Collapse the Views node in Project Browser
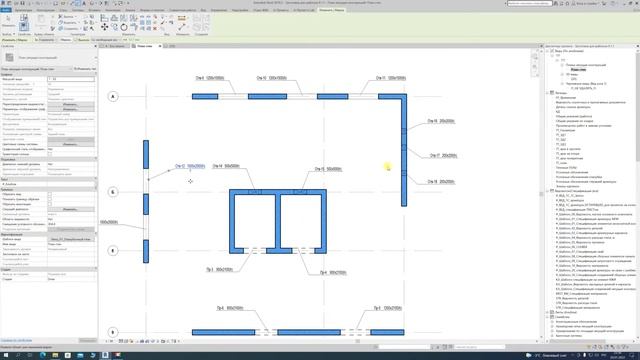Viewport: 640px width, 360px height. [547, 51]
